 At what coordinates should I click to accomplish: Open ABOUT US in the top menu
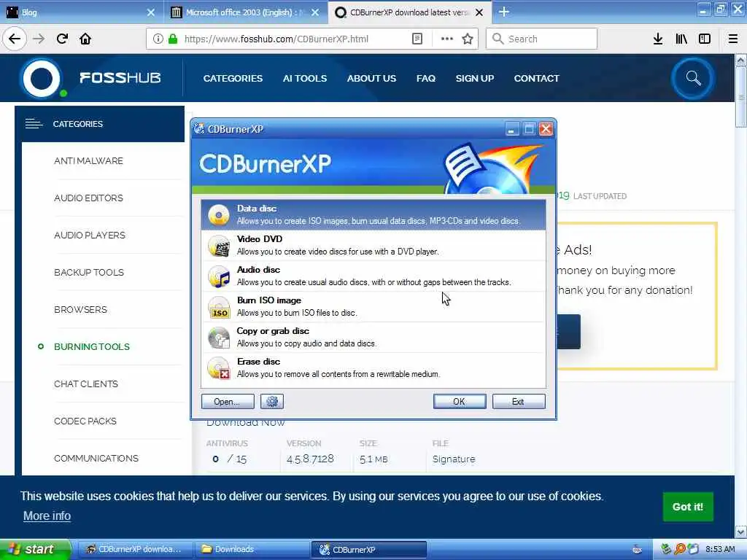tap(371, 78)
